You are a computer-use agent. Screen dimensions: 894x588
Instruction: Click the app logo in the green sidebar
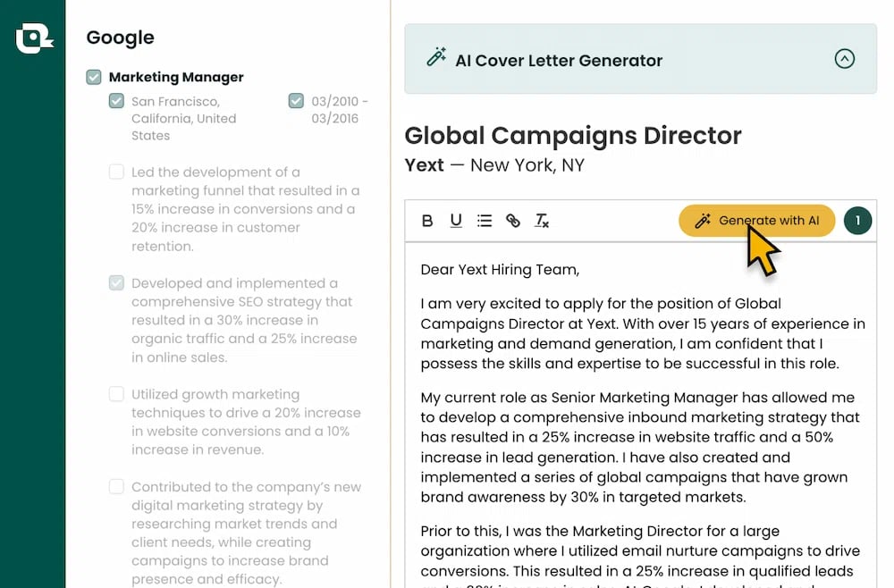coord(34,38)
